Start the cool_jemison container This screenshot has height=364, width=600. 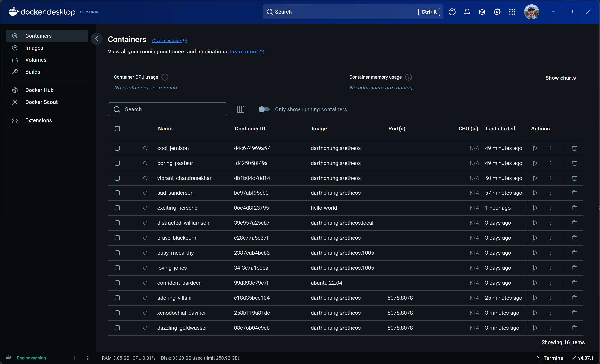pyautogui.click(x=535, y=148)
